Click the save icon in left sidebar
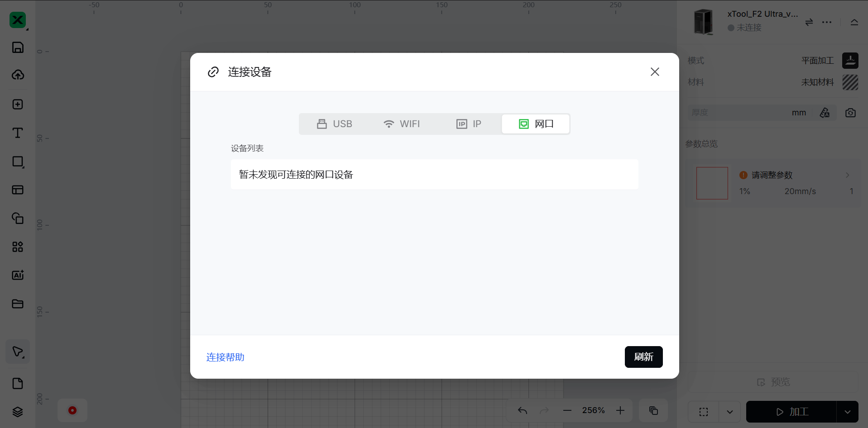Viewport: 868px width, 428px height. point(18,48)
